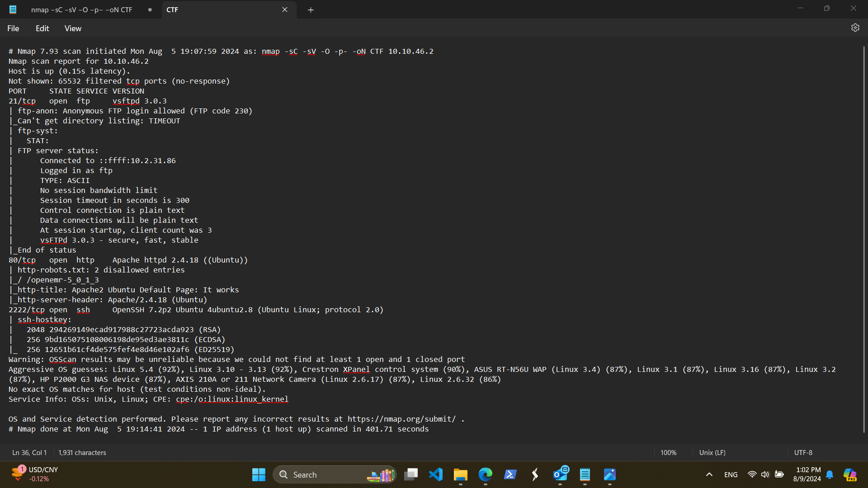Click 'ftp-anon: Anonymous FTP login allowed' text
The width and height of the screenshot is (868, 488).
click(135, 111)
